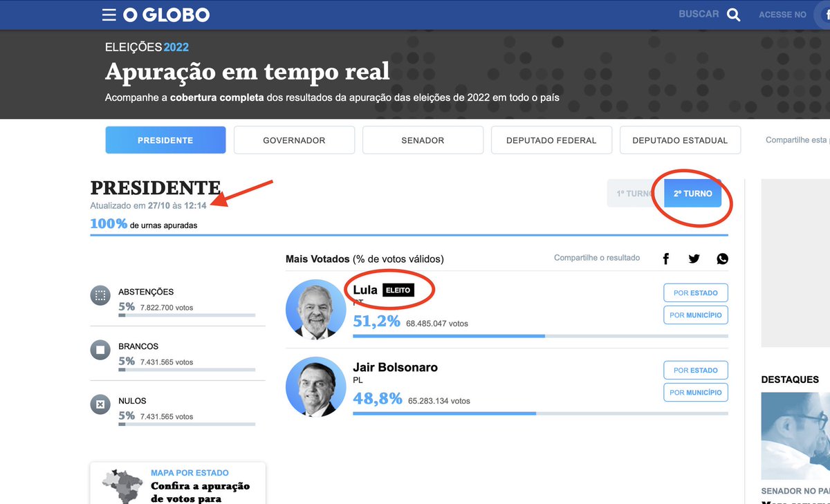Open the ACESSE NO link
The height and width of the screenshot is (504, 830).
click(782, 15)
